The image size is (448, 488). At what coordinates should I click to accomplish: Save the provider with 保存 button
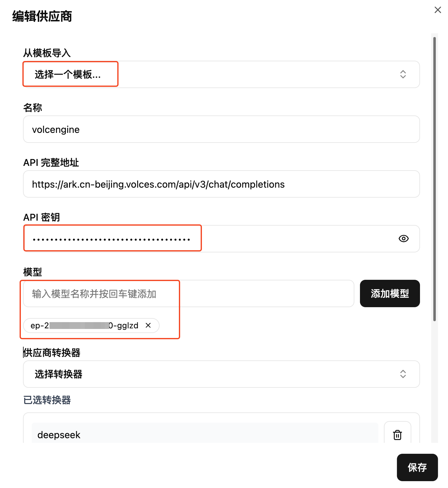[417, 467]
